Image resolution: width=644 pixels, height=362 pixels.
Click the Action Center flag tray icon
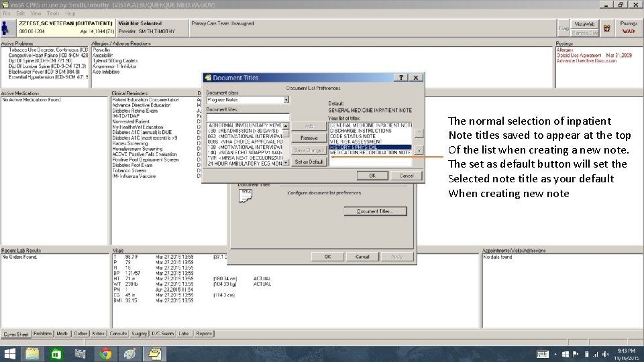point(576,354)
